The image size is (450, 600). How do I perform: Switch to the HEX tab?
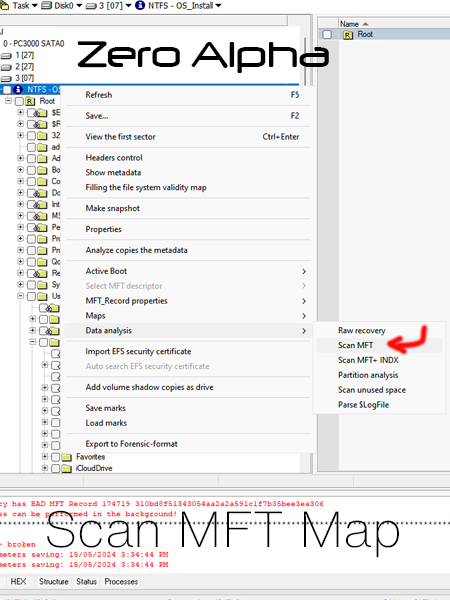18,582
